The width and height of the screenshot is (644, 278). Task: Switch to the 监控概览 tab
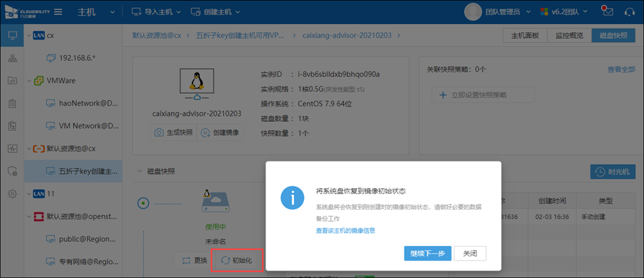point(569,36)
